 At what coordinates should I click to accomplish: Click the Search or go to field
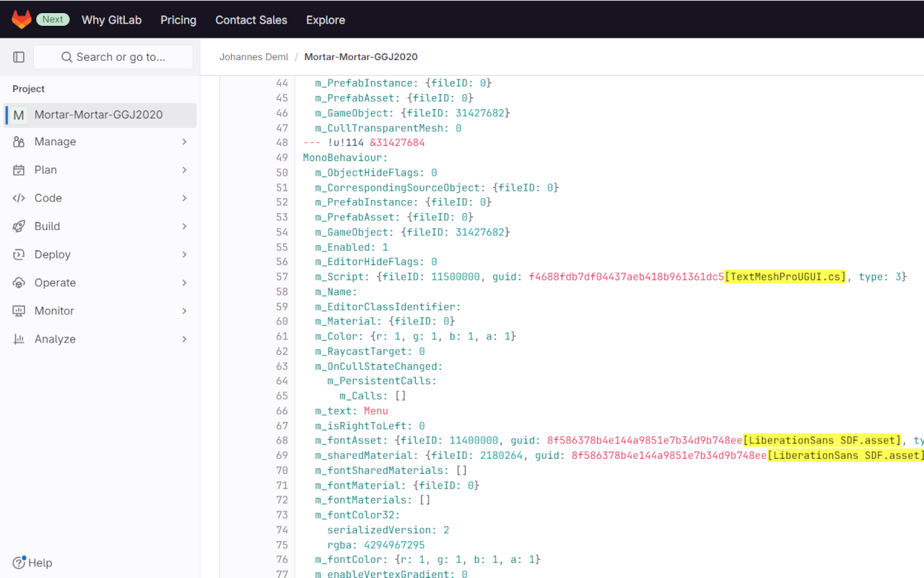tap(113, 56)
